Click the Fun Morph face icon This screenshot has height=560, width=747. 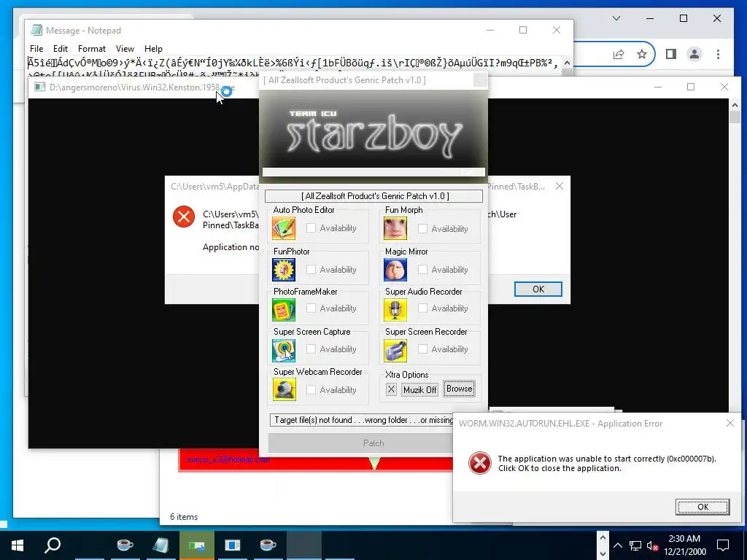click(x=395, y=228)
